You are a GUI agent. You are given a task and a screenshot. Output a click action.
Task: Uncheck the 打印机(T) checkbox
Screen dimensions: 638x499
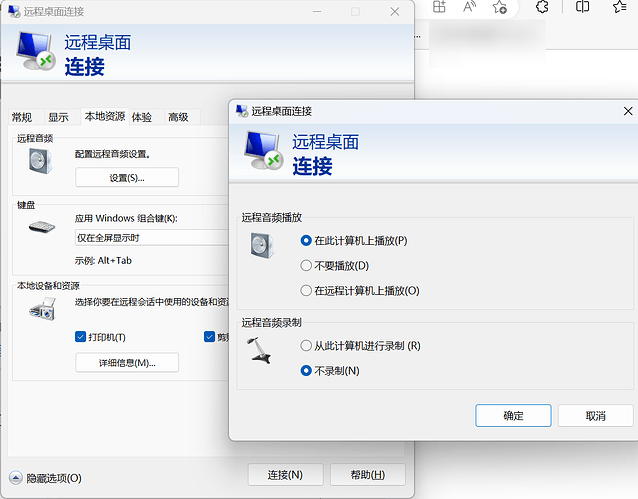point(81,337)
